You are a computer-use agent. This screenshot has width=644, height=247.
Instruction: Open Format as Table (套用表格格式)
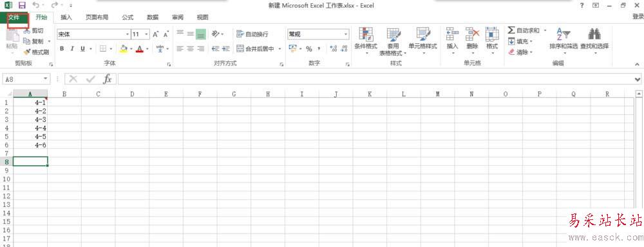(x=393, y=42)
